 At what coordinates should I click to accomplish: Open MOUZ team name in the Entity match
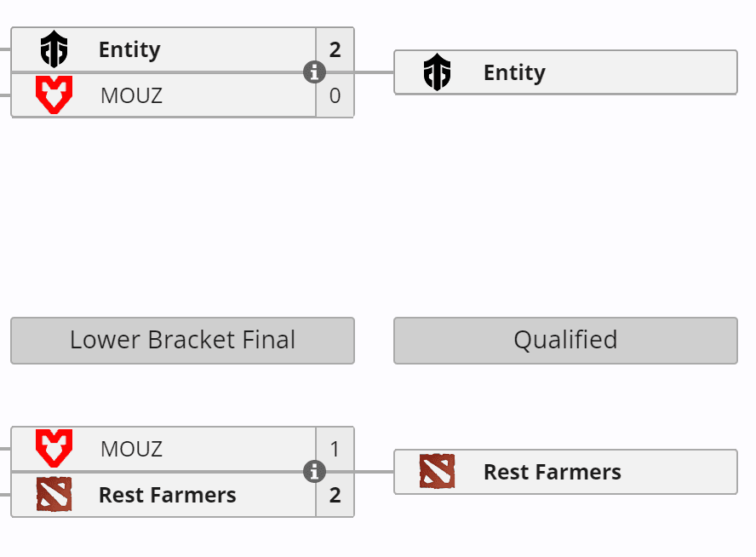pyautogui.click(x=131, y=95)
